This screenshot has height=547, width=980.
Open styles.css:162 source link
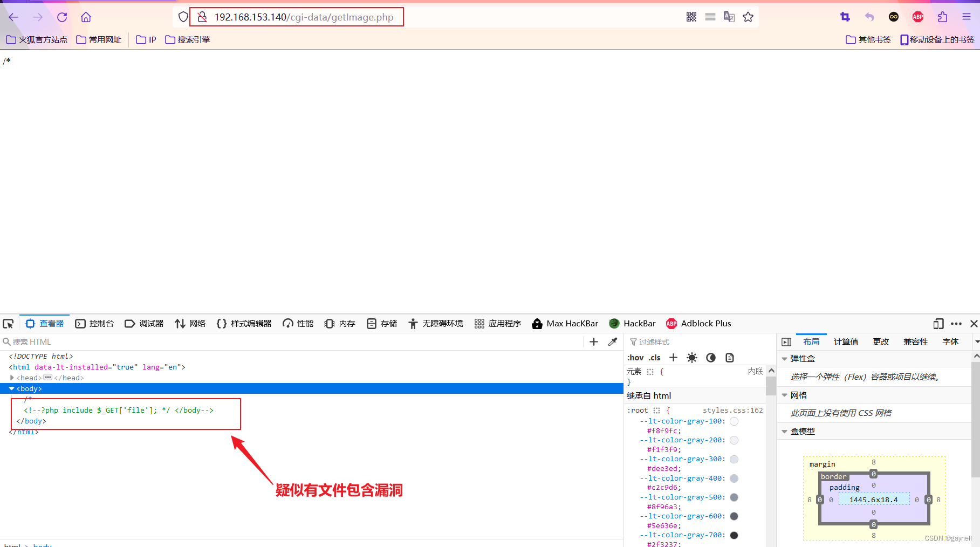733,411
